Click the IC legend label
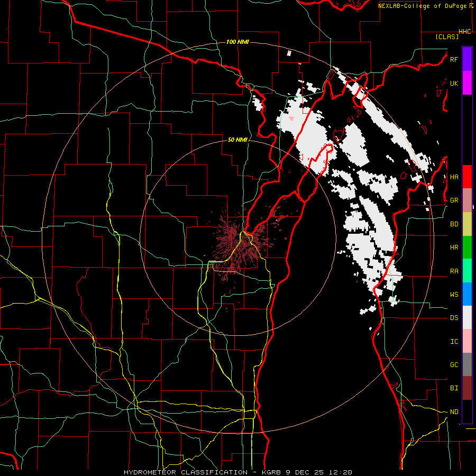Viewport: 476px width, 476px height. point(454,342)
